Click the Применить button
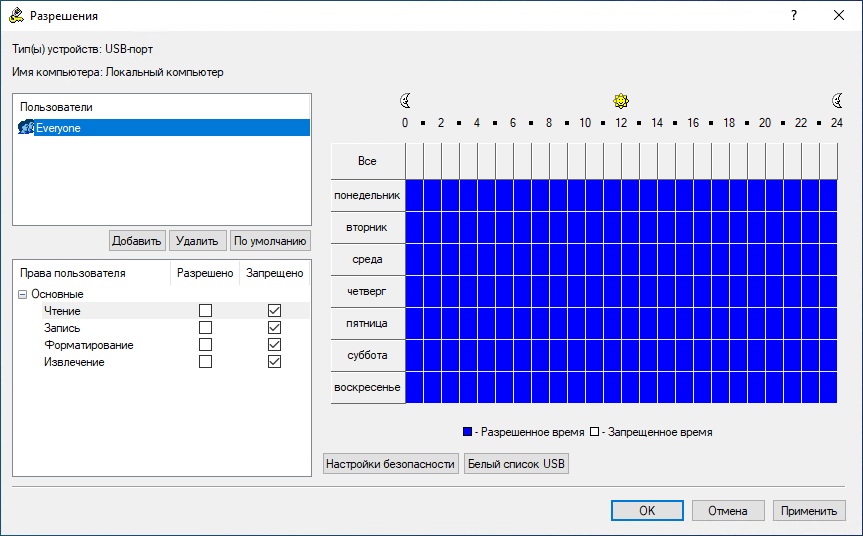 tap(809, 511)
